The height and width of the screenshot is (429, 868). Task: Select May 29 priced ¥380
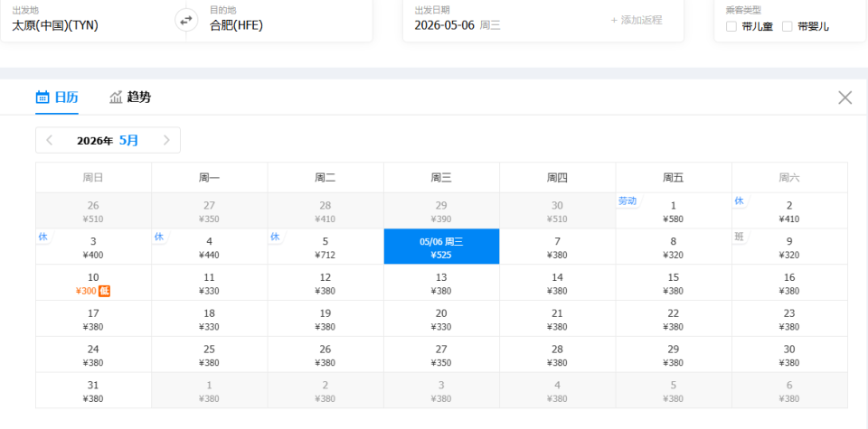674,354
